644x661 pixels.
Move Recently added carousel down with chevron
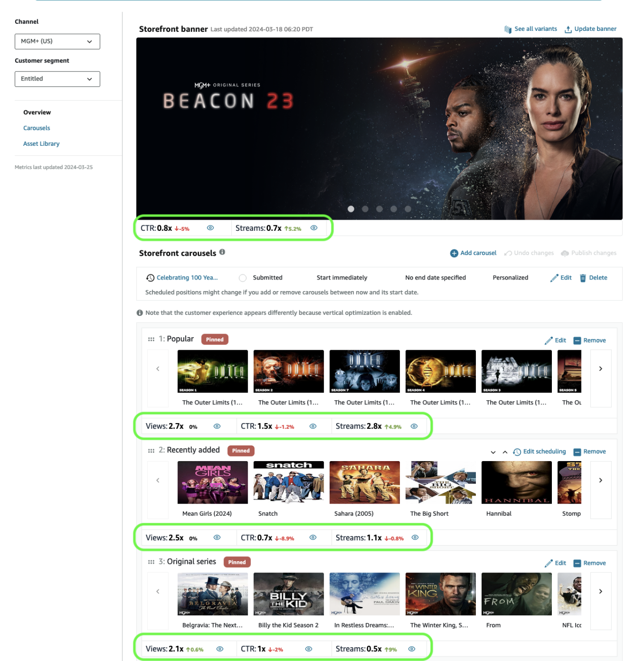[493, 452]
